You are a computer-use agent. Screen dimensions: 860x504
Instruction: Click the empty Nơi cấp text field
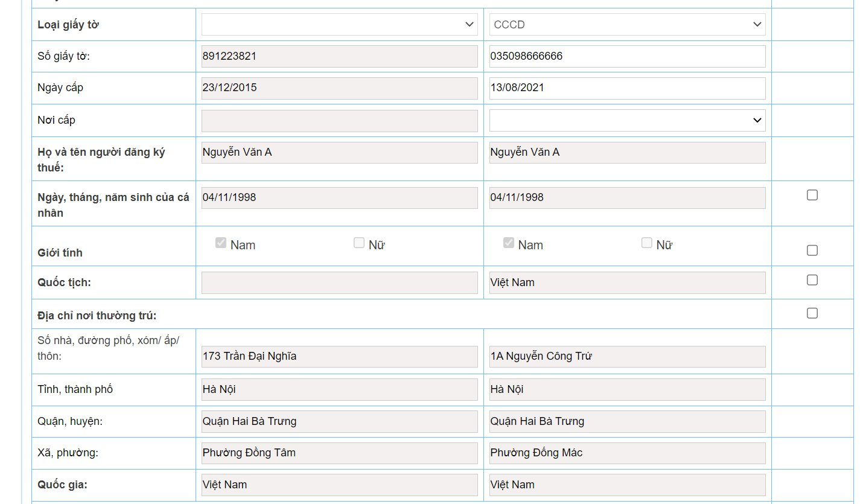coord(339,121)
